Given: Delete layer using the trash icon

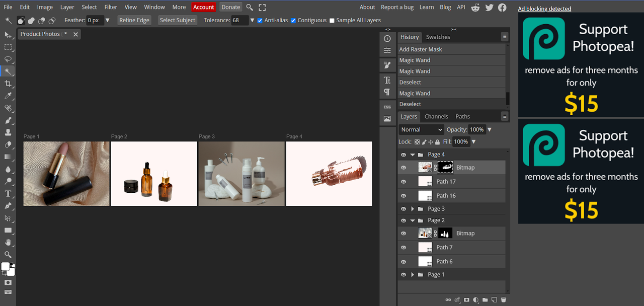Looking at the screenshot, I should pyautogui.click(x=504, y=300).
